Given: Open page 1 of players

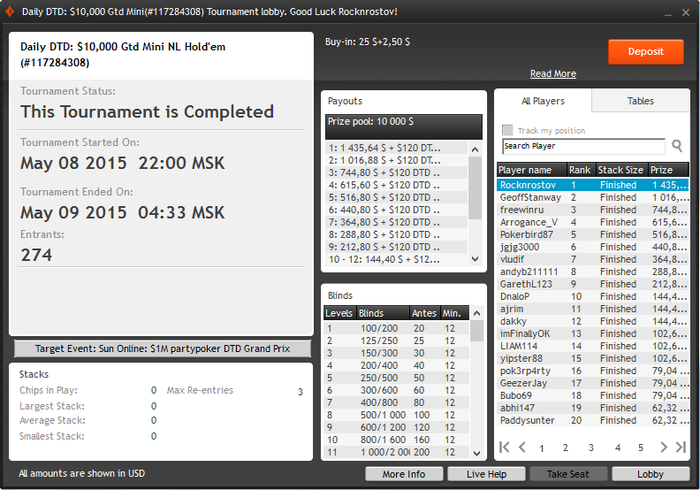Looking at the screenshot, I should [x=542, y=448].
